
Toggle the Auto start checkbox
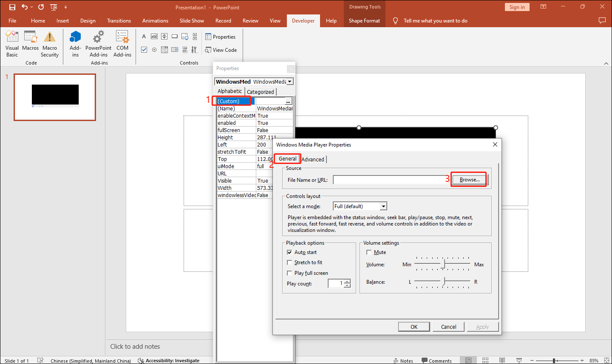(x=289, y=252)
